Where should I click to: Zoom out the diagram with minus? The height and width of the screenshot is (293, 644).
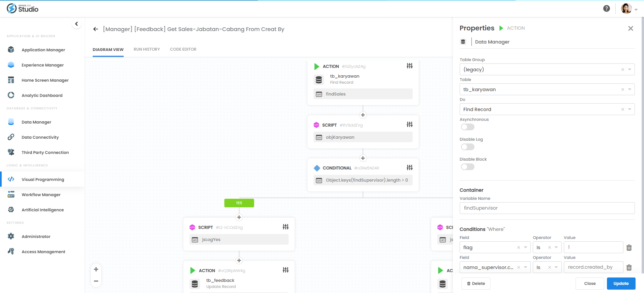pyautogui.click(x=96, y=281)
